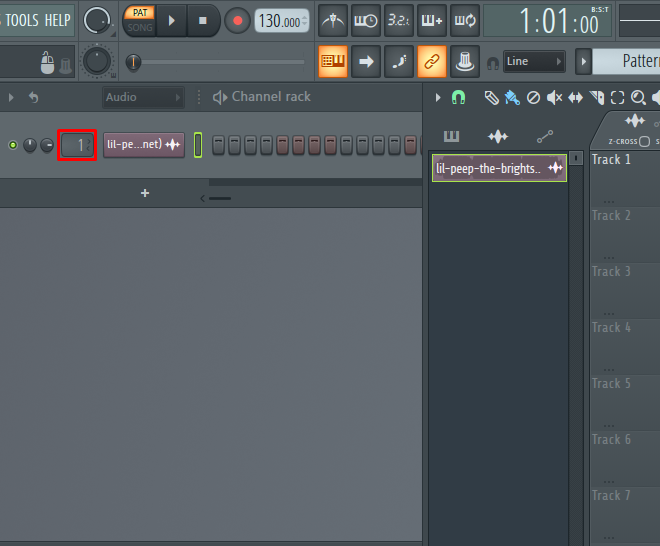The width and height of the screenshot is (660, 546).
Task: Toggle the link note/automation chain icon
Action: 431,61
